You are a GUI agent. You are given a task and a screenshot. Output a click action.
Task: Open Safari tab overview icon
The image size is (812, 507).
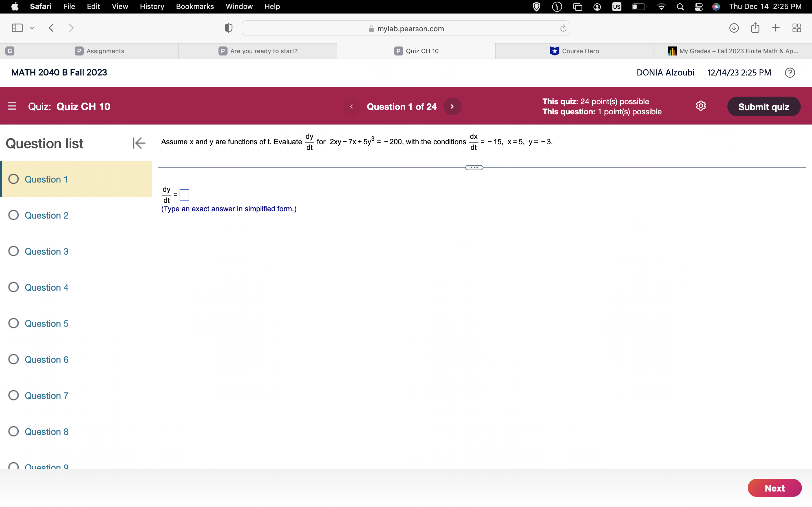point(796,28)
